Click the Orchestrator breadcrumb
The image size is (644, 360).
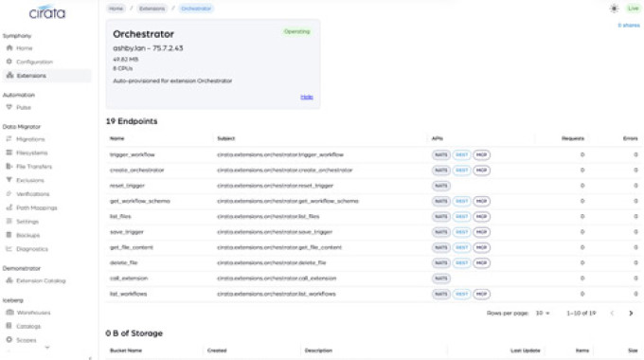pos(196,9)
